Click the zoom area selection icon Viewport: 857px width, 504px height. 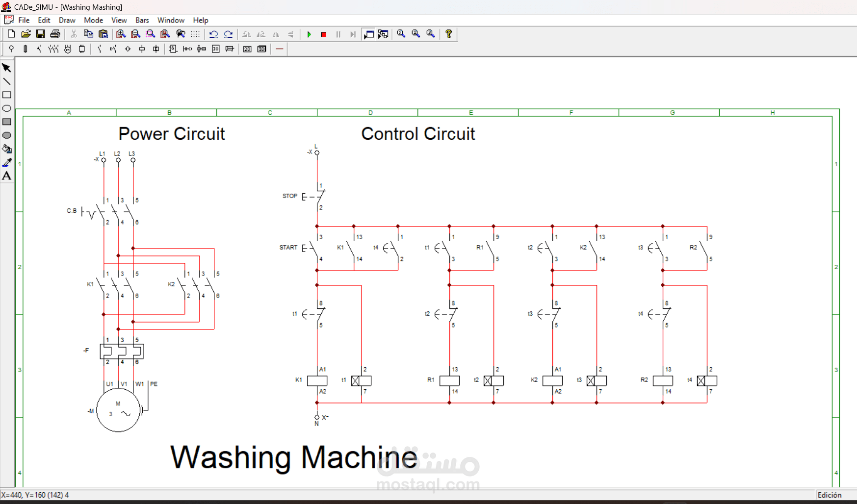coord(150,34)
